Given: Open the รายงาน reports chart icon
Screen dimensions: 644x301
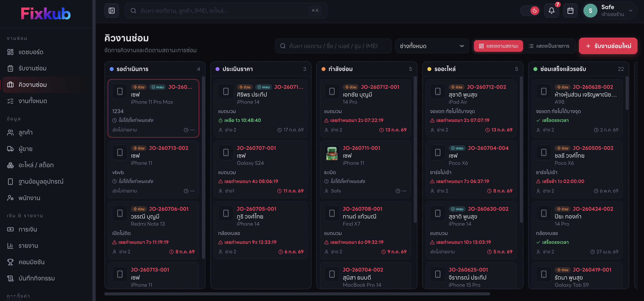Looking at the screenshot, I should coord(10,246).
